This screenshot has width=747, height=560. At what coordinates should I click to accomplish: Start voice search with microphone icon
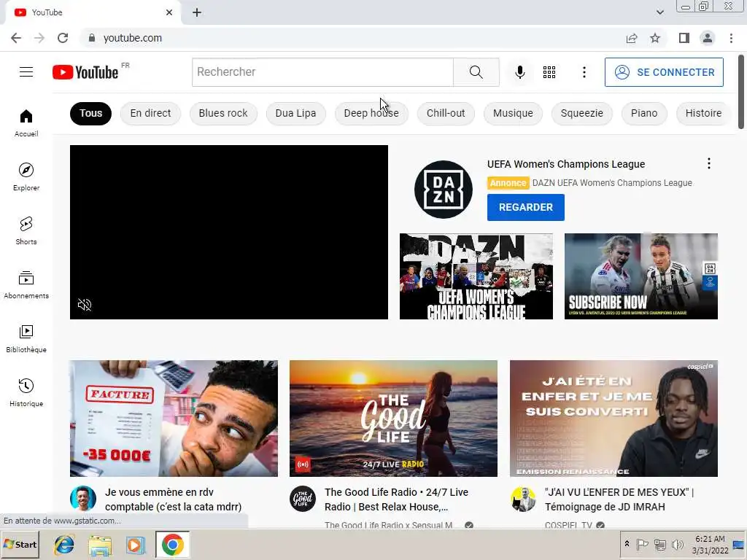tap(519, 72)
